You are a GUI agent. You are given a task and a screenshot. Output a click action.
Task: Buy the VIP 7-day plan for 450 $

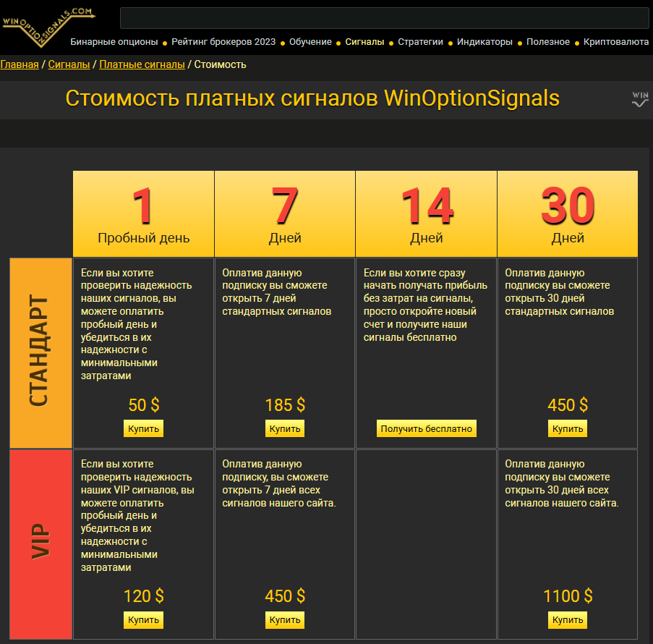(x=285, y=620)
